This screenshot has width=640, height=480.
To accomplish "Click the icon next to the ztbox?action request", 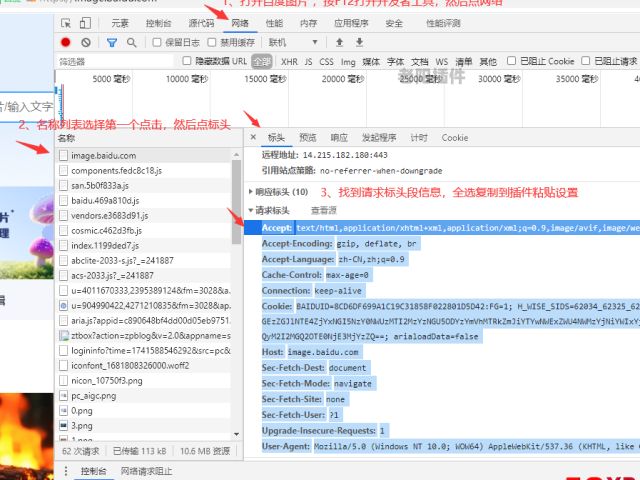I will tap(63, 336).
